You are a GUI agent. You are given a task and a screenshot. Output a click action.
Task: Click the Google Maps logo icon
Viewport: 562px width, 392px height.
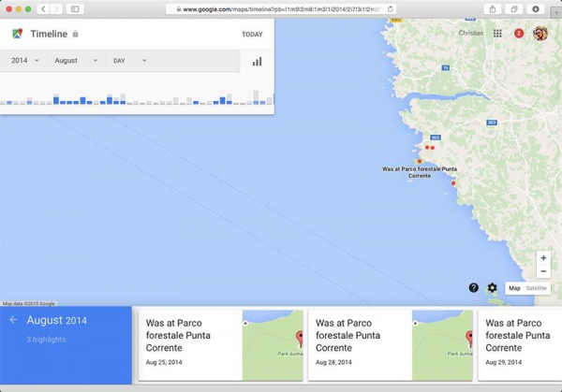[x=17, y=34]
